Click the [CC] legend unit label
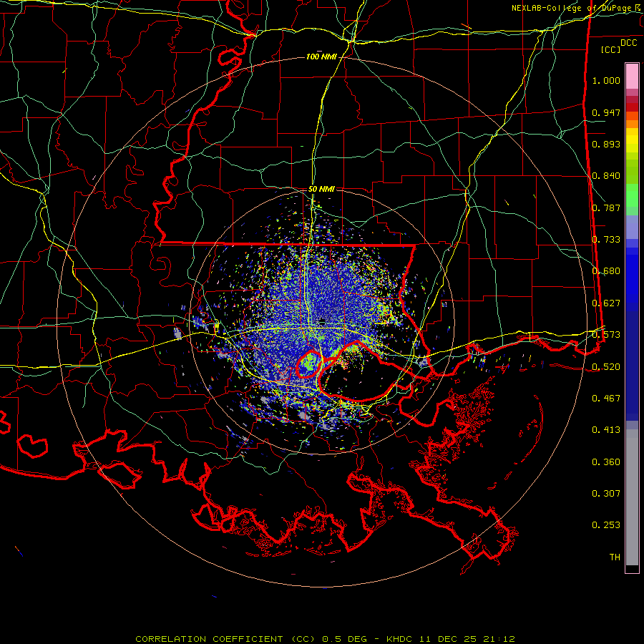 (x=610, y=49)
